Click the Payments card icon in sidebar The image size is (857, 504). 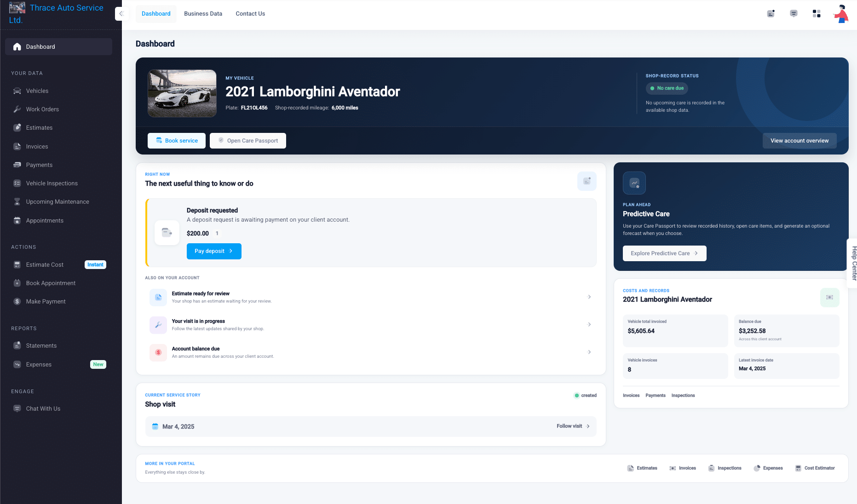[17, 165]
